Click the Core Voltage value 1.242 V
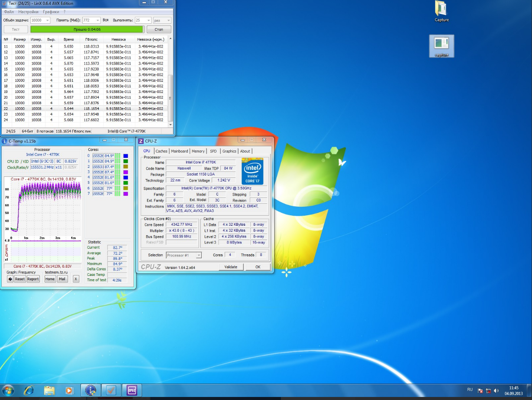Image resolution: width=532 pixels, height=400 pixels. [224, 180]
